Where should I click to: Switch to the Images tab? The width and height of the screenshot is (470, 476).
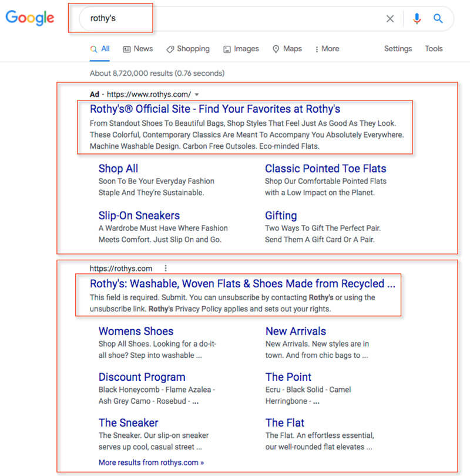241,49
